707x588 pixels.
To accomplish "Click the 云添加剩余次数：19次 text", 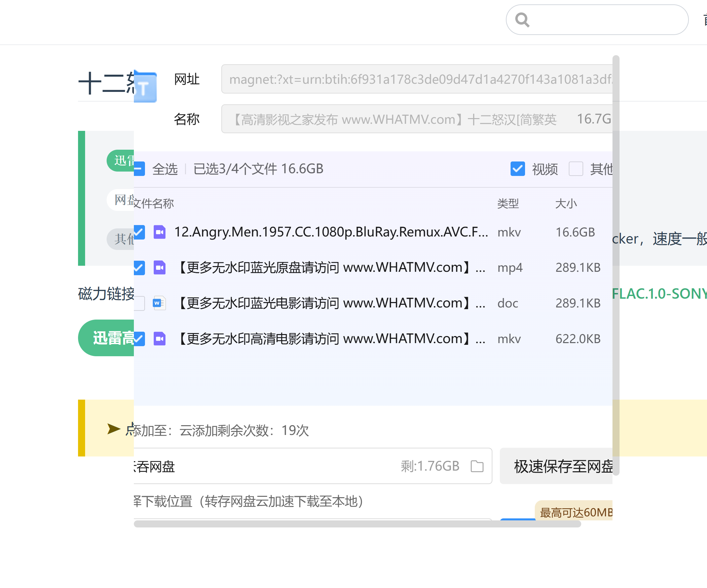I will 244,430.
